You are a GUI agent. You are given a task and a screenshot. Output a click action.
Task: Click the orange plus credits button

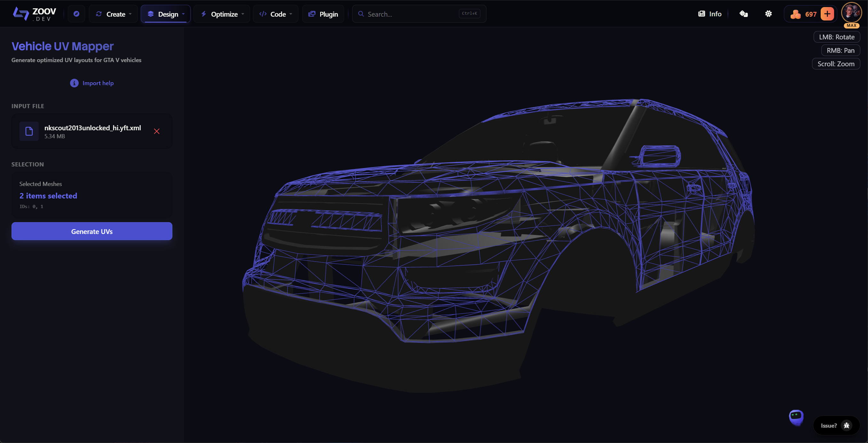click(828, 14)
